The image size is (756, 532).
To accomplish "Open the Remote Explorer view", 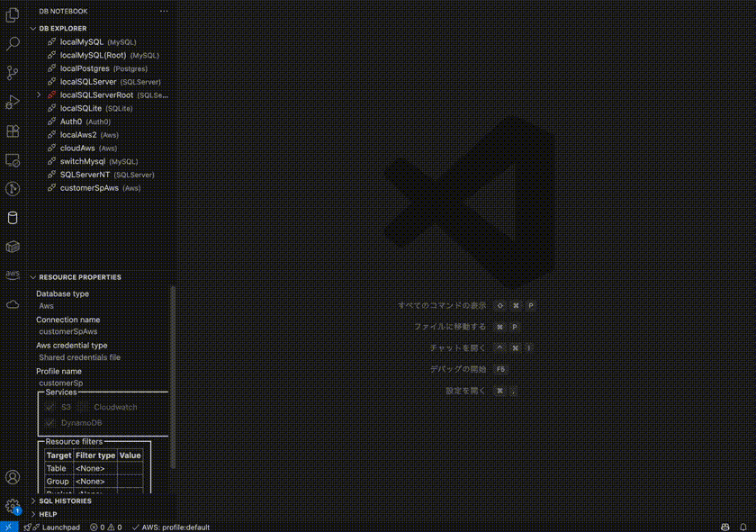I will pos(13,159).
